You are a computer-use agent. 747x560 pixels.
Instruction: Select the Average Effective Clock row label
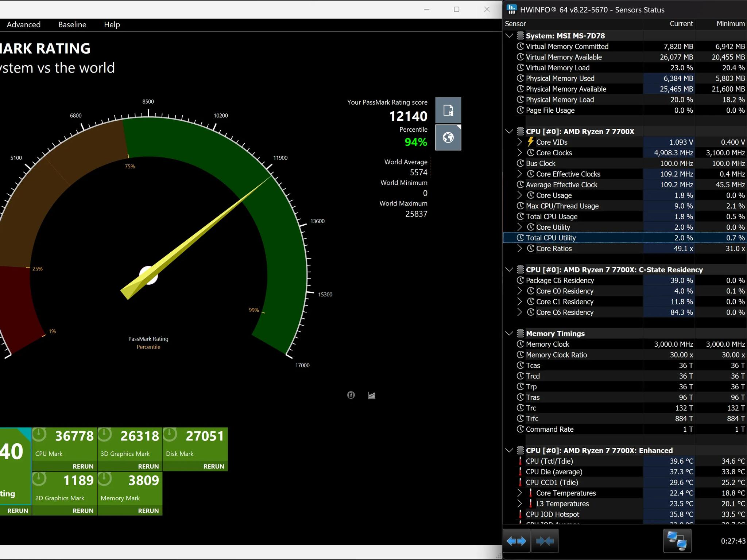coord(562,184)
